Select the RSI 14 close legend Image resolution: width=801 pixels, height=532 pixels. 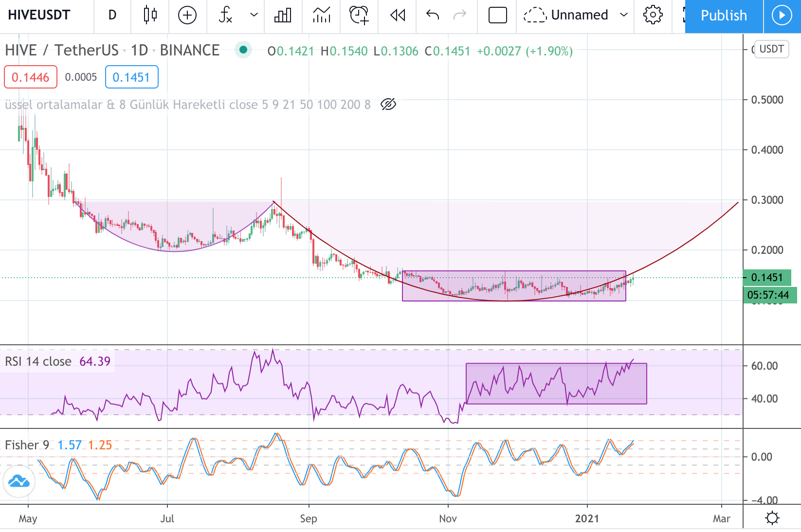tap(38, 361)
